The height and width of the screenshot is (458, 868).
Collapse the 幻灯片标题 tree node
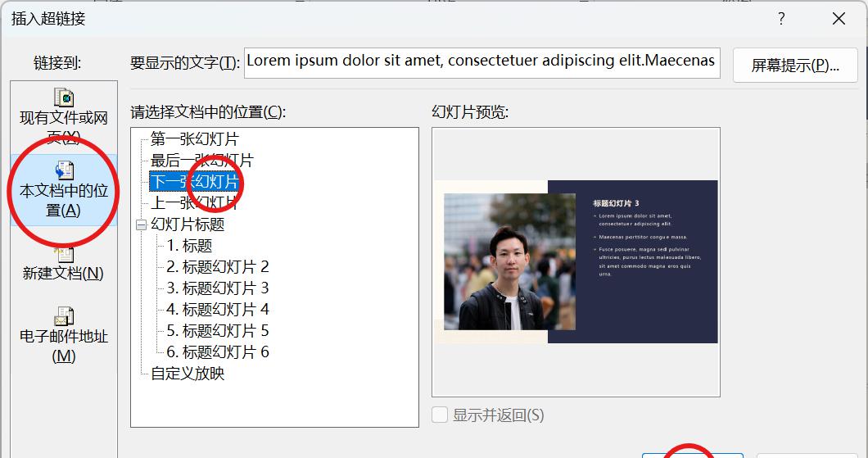pyautogui.click(x=141, y=224)
